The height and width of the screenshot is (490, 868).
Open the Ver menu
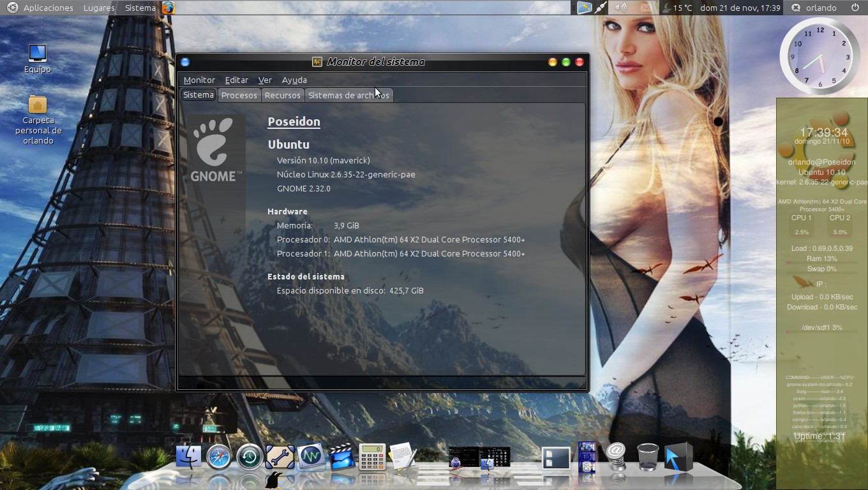pyautogui.click(x=265, y=80)
